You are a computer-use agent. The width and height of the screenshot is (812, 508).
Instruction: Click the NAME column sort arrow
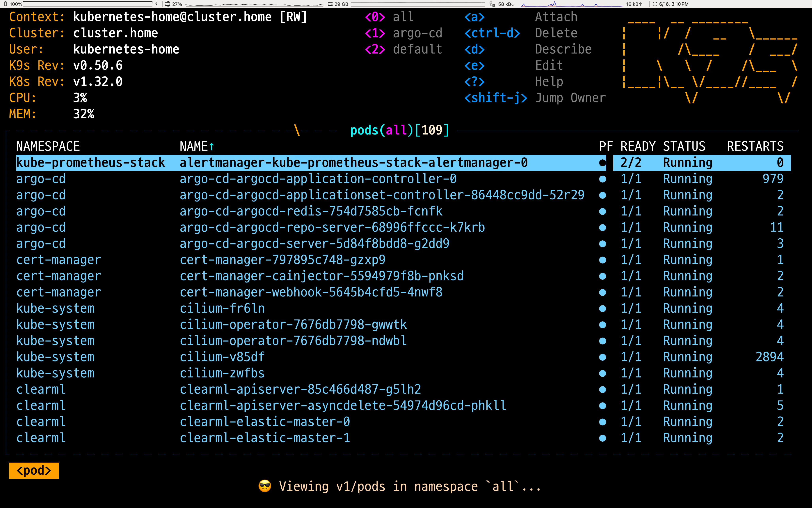pyautogui.click(x=211, y=147)
